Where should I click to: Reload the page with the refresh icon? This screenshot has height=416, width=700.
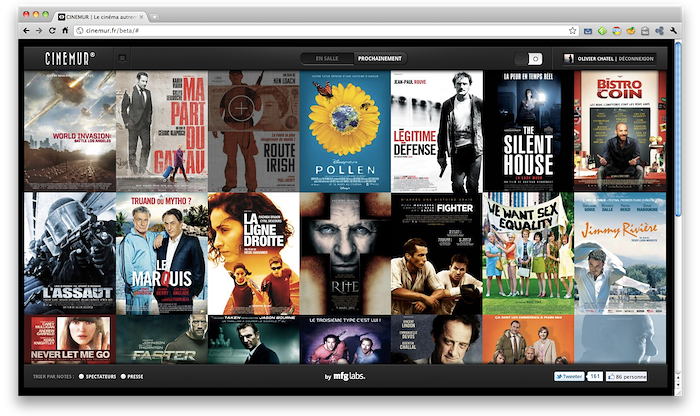52,31
